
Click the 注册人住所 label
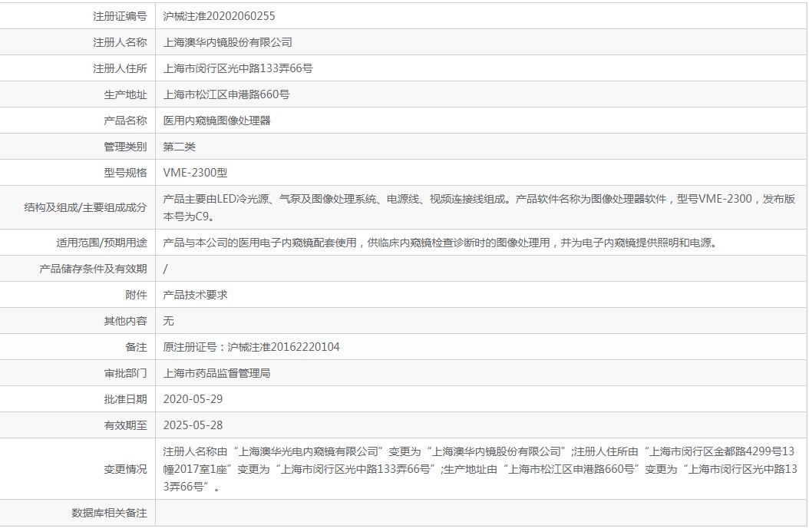click(120, 68)
